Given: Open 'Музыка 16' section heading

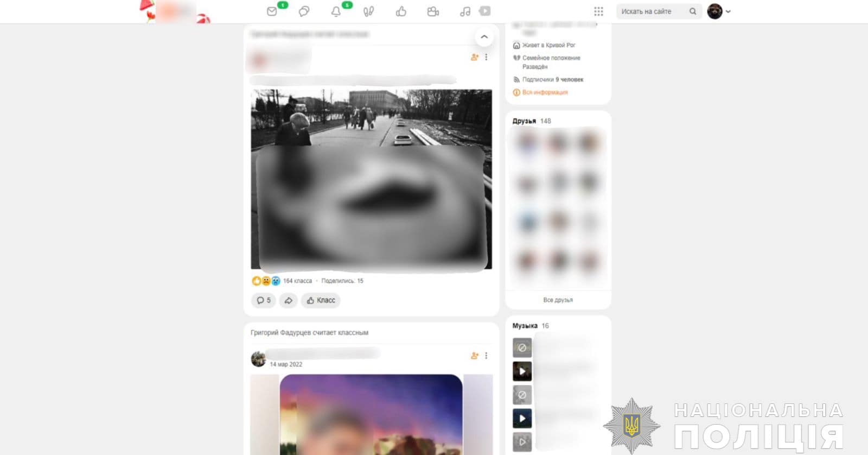Looking at the screenshot, I should point(531,326).
